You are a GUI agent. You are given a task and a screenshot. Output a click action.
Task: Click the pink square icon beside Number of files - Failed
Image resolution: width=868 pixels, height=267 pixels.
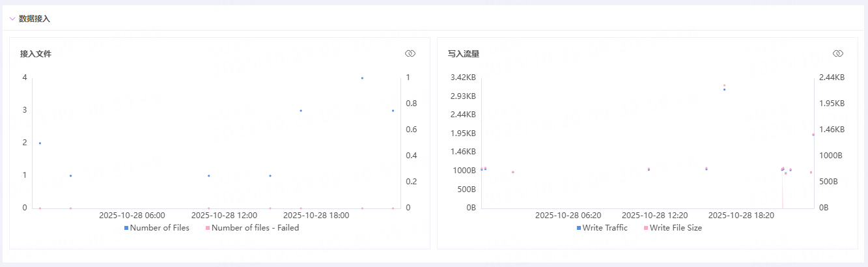pyautogui.click(x=208, y=229)
